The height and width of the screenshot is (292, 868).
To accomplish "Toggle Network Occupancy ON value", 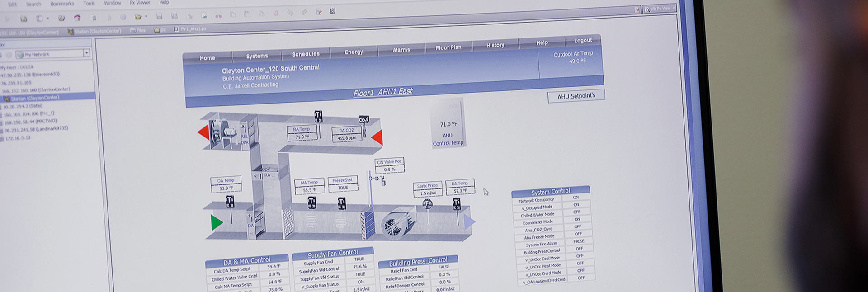I will [576, 197].
